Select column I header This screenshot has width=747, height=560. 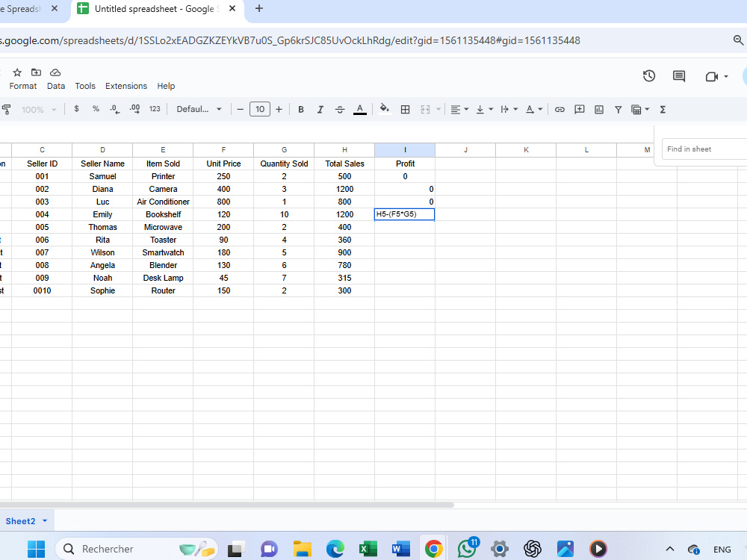405,150
